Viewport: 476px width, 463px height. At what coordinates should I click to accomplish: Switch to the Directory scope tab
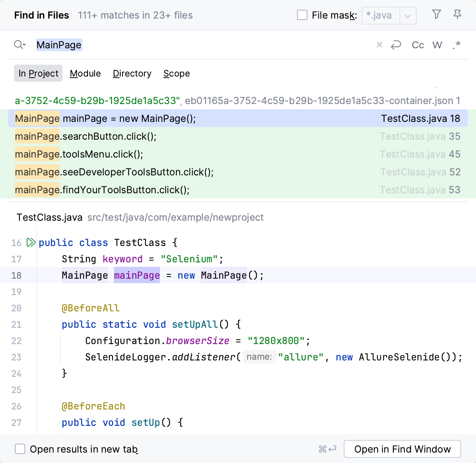pyautogui.click(x=132, y=73)
